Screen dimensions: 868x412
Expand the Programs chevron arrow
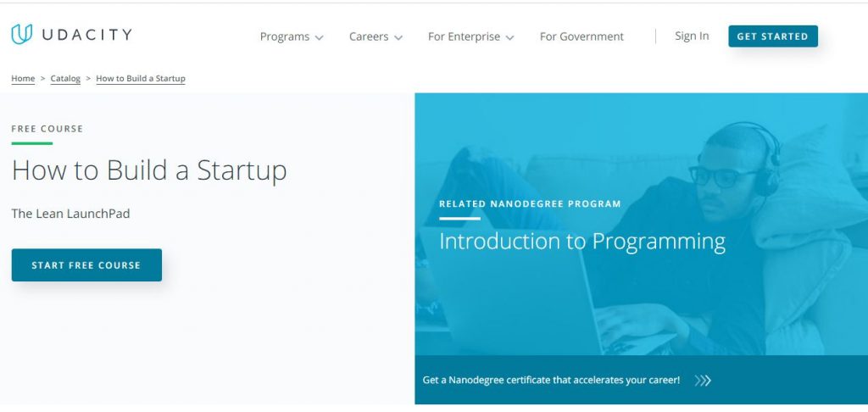[320, 37]
